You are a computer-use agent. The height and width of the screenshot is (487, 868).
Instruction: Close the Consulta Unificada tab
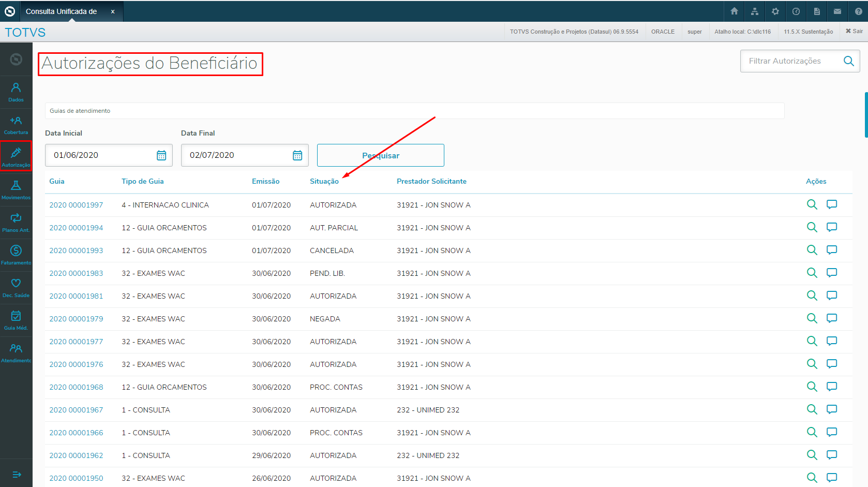click(x=113, y=11)
